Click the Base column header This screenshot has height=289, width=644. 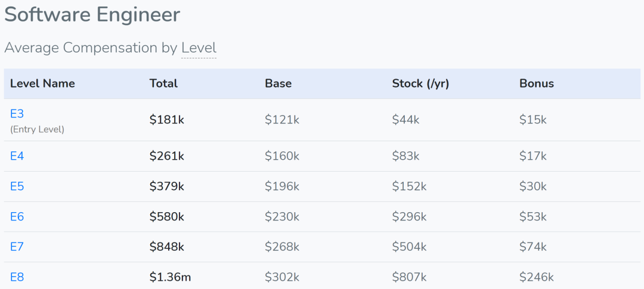pos(278,83)
